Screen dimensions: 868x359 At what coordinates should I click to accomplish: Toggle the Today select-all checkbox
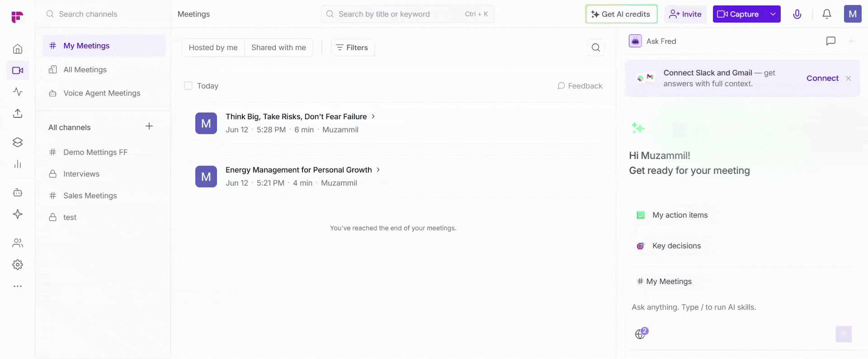[x=189, y=86]
